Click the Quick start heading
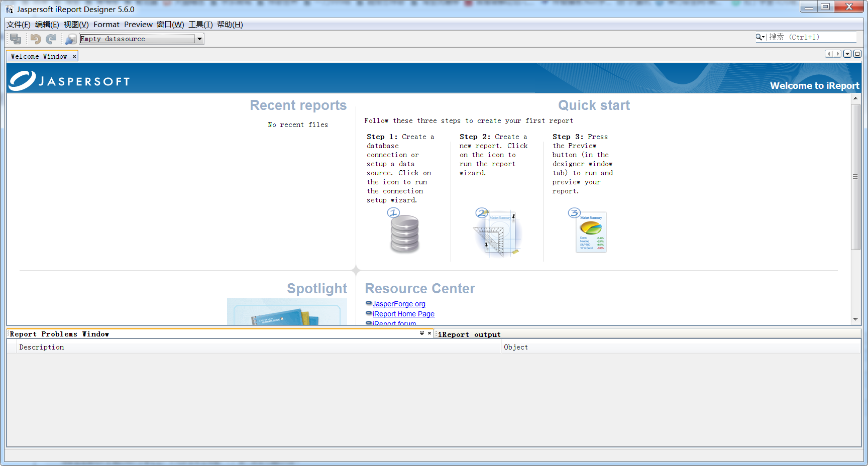 coord(594,105)
